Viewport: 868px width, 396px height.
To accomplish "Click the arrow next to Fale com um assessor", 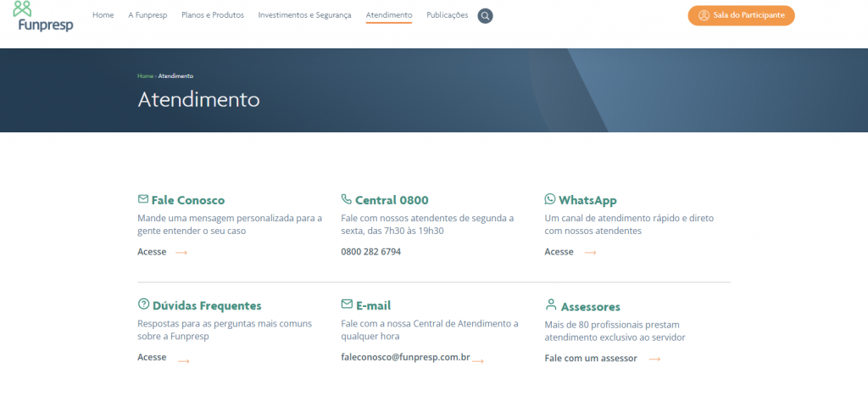I will pos(654,359).
